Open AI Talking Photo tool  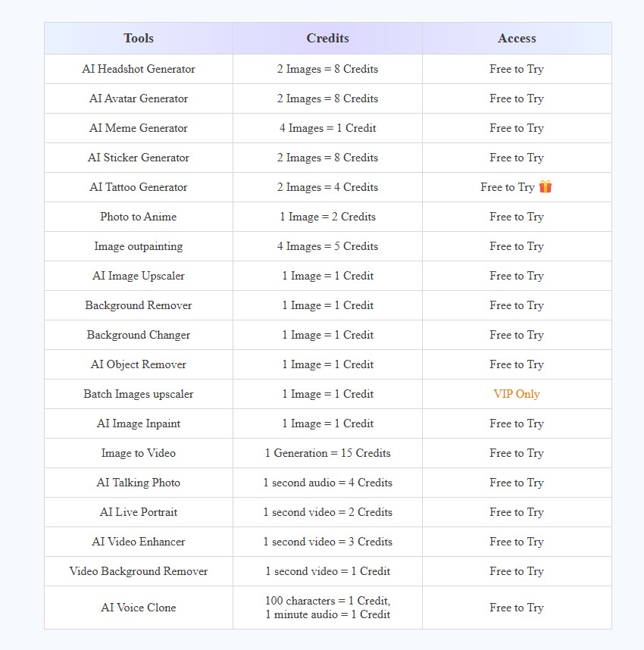pyautogui.click(x=139, y=483)
